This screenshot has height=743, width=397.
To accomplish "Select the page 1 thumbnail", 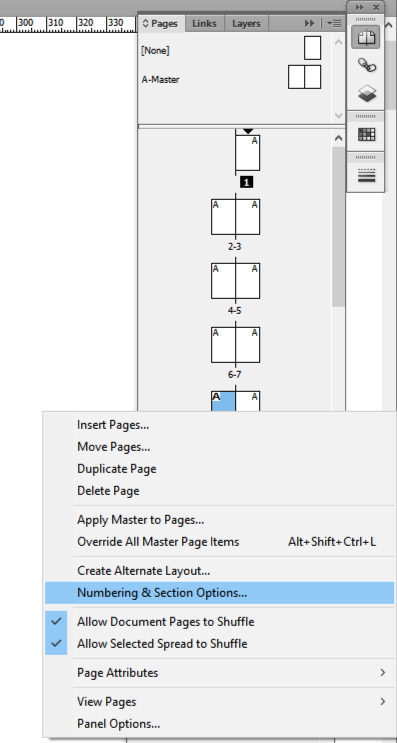I will (248, 153).
